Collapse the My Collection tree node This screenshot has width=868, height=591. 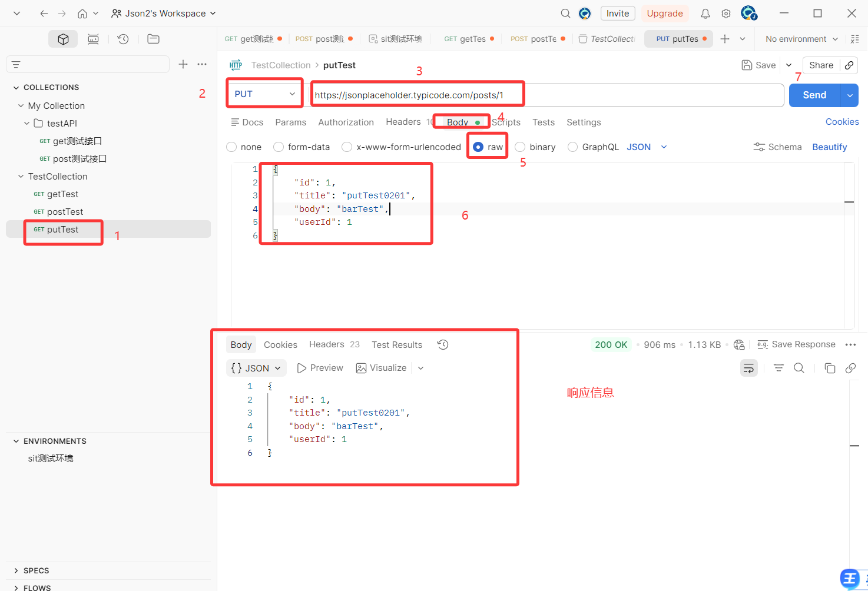coord(21,105)
